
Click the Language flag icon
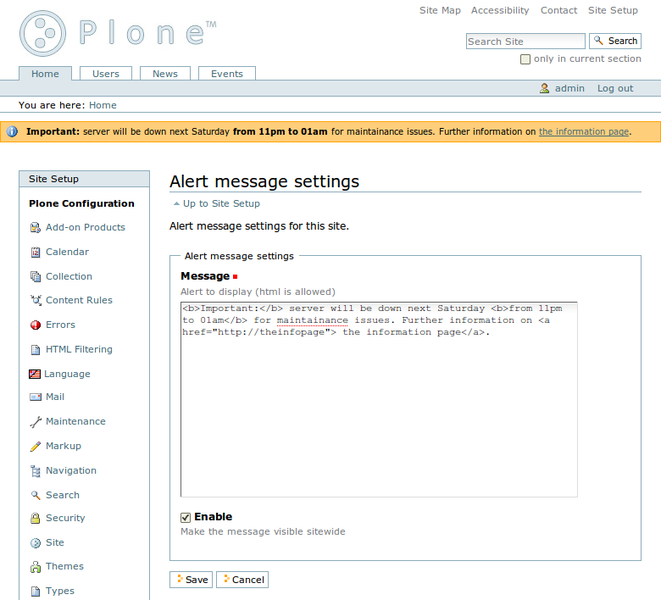tap(36, 374)
